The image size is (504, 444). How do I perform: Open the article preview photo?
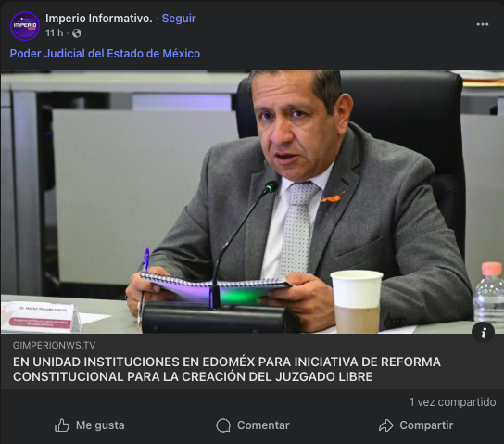[252, 202]
